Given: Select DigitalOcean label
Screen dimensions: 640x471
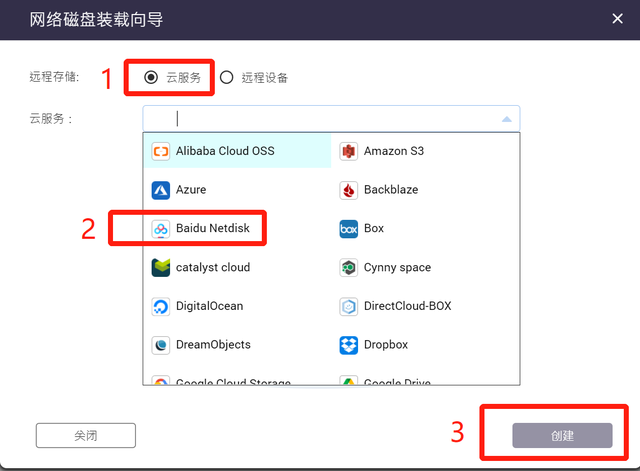Looking at the screenshot, I should pyautogui.click(x=209, y=306).
